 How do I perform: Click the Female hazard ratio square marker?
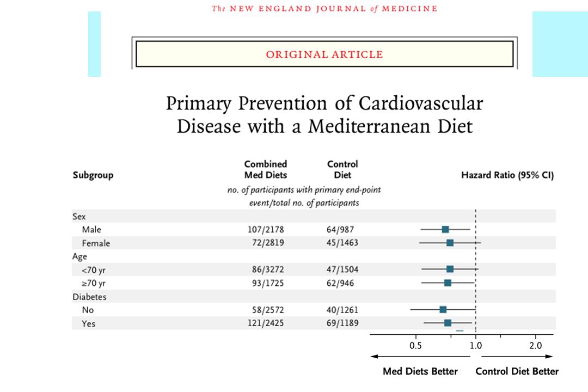450,243
